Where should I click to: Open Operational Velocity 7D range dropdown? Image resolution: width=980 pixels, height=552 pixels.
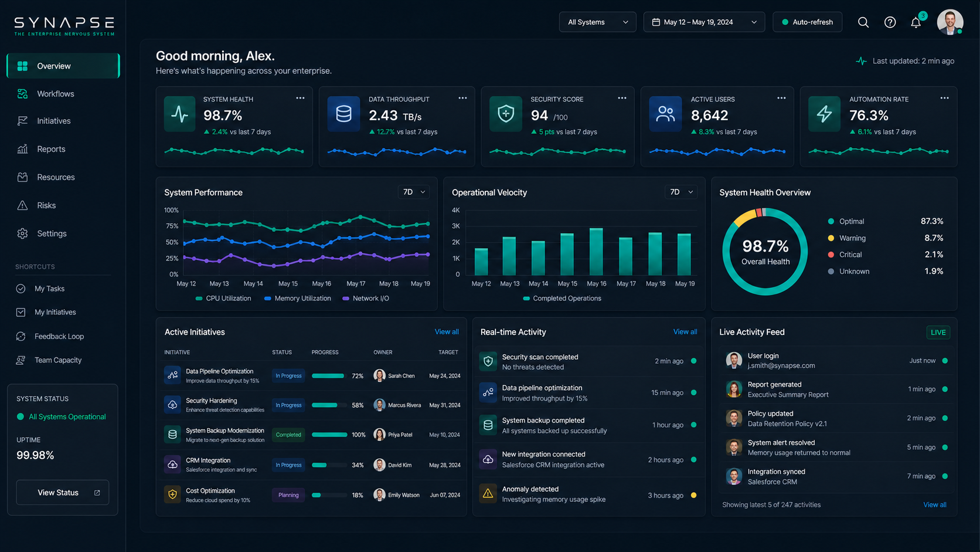681,192
